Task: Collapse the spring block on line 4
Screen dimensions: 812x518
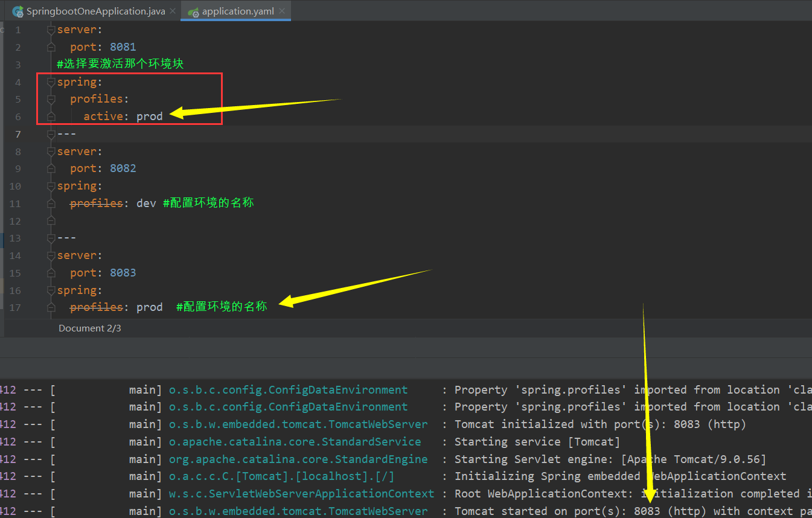Action: [x=51, y=82]
